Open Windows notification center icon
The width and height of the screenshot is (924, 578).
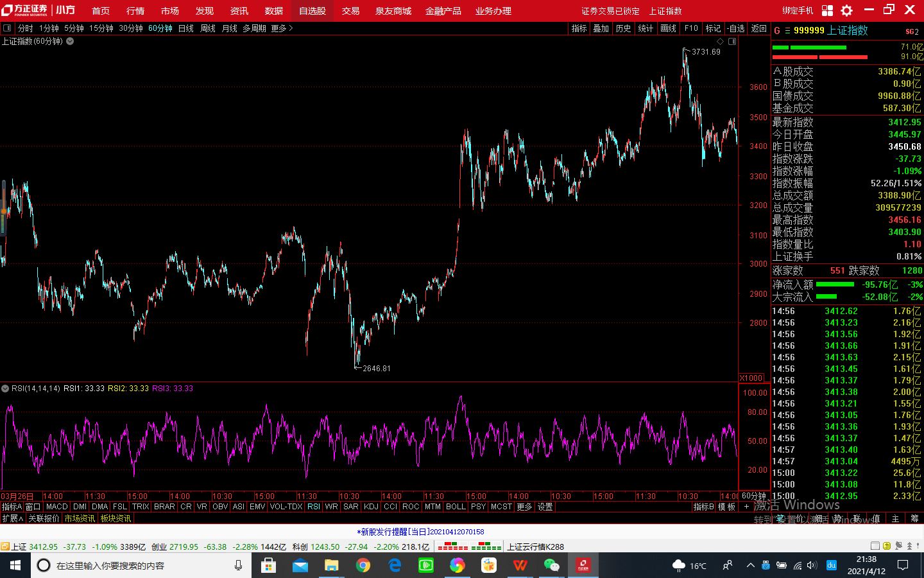pyautogui.click(x=903, y=565)
